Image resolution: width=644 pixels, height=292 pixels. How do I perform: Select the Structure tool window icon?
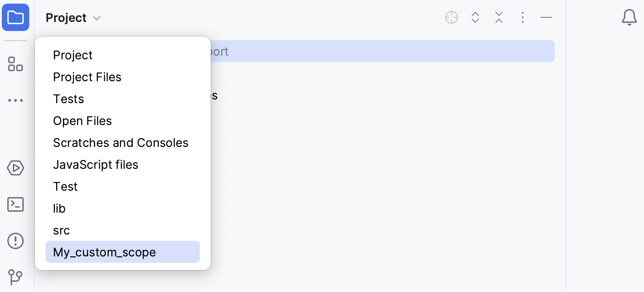(x=16, y=64)
